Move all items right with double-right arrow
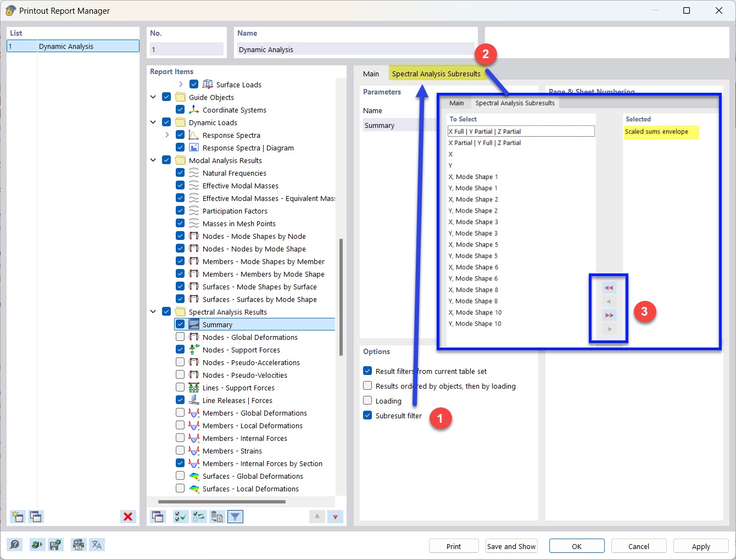This screenshot has width=736, height=560. (x=608, y=315)
